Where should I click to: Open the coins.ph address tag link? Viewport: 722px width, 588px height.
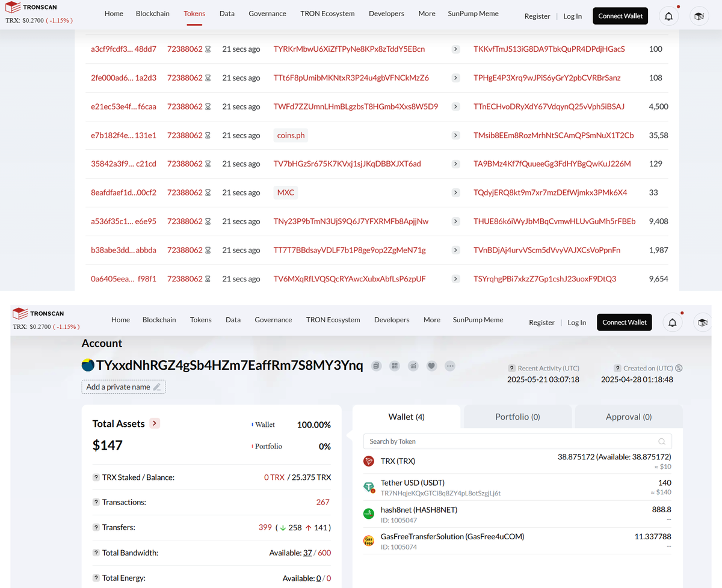click(x=290, y=135)
